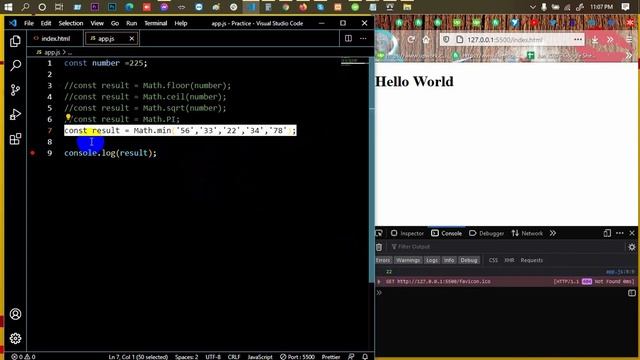Viewport: 640px width, 360px height.
Task: Show more bookmarks toolbar items
Action: click(629, 56)
